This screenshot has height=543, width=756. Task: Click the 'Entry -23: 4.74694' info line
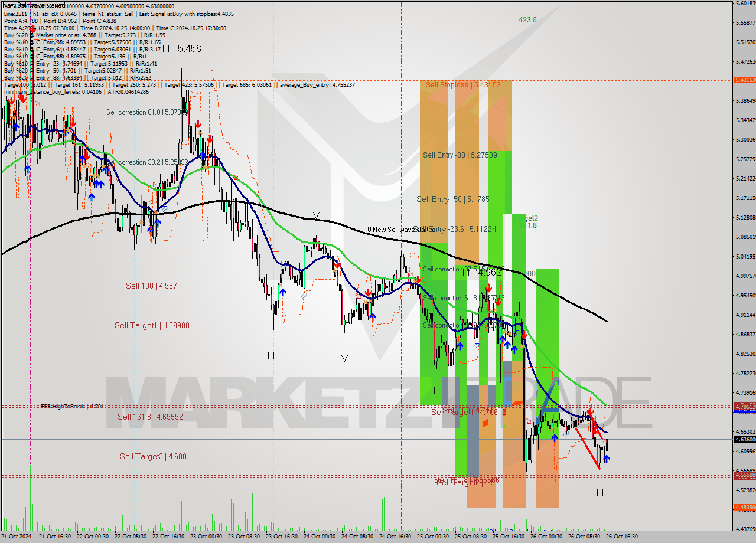(x=80, y=63)
